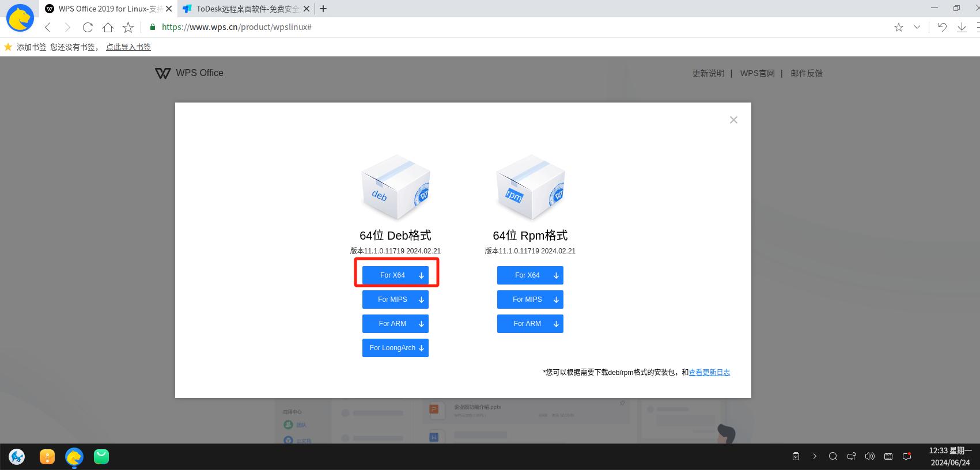
Task: Open the WPS官网 link
Action: 757,73
